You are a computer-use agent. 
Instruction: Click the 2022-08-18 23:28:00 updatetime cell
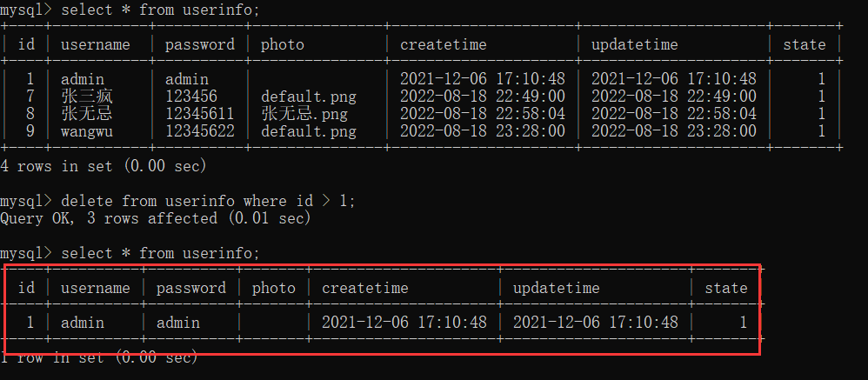point(674,131)
